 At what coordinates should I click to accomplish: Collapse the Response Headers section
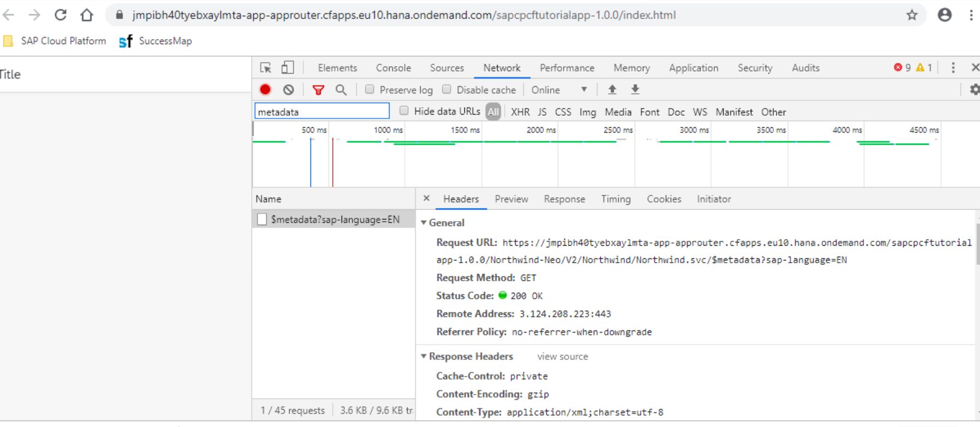(x=423, y=357)
